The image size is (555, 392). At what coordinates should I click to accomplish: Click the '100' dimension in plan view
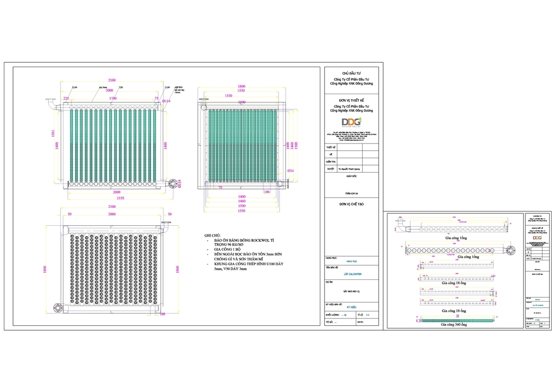click(163, 314)
